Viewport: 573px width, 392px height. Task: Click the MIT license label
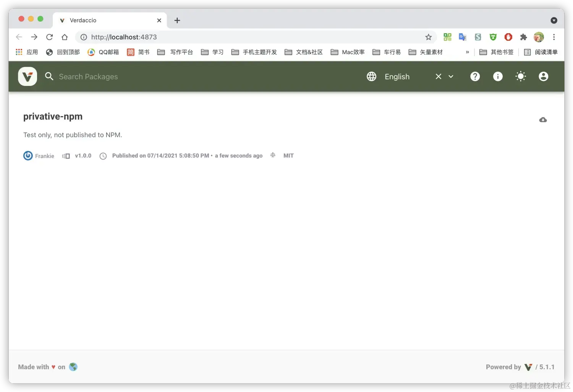click(x=288, y=156)
